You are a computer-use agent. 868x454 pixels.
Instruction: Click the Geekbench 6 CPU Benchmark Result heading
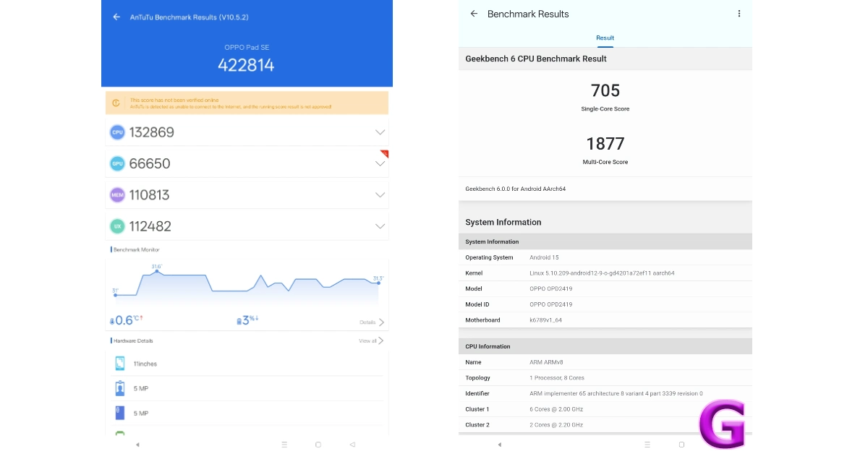point(536,59)
